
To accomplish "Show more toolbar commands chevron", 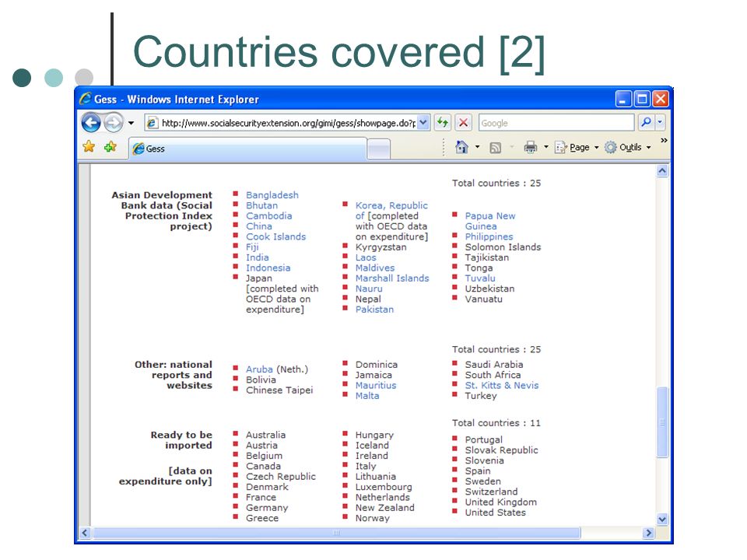I will (x=664, y=141).
